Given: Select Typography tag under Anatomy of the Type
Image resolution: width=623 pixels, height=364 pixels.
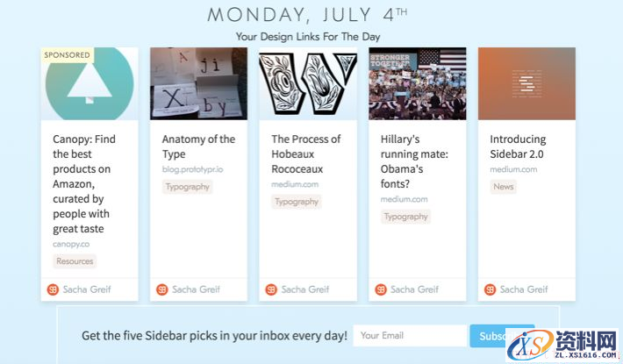Looking at the screenshot, I should [x=188, y=187].
